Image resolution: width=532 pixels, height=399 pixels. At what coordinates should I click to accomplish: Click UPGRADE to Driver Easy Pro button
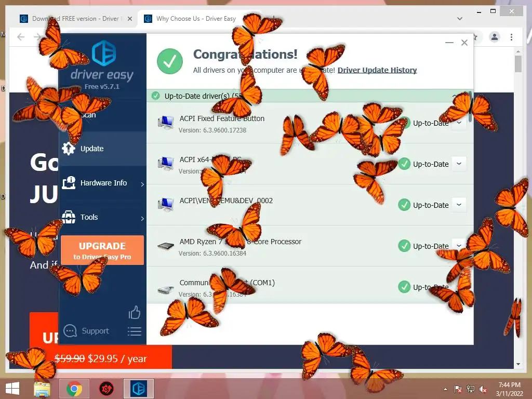click(102, 250)
